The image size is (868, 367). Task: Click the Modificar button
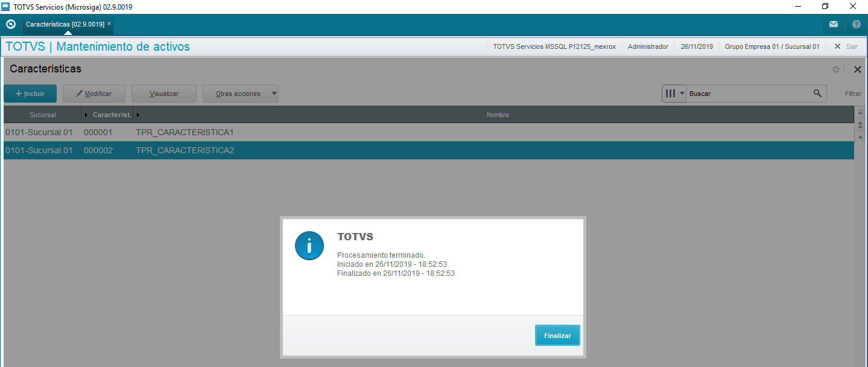[x=95, y=94]
